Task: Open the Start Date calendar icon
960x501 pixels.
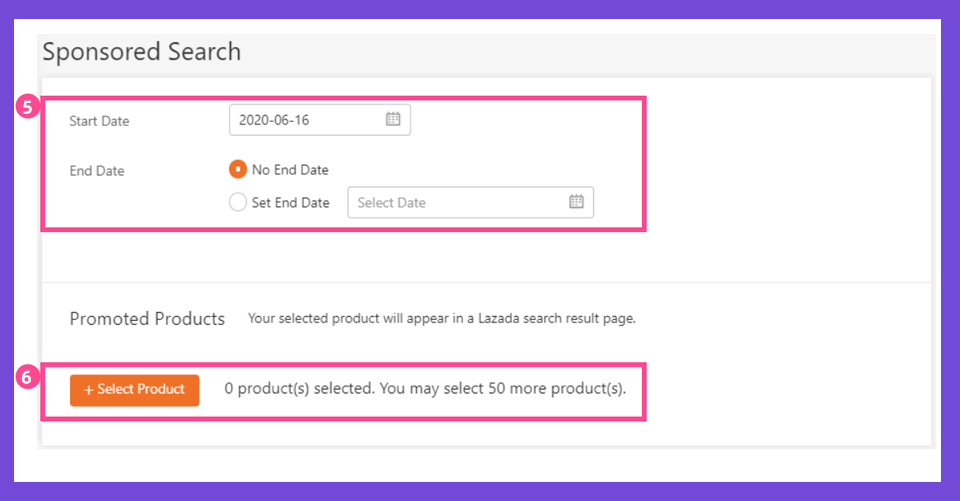Action: coord(393,119)
